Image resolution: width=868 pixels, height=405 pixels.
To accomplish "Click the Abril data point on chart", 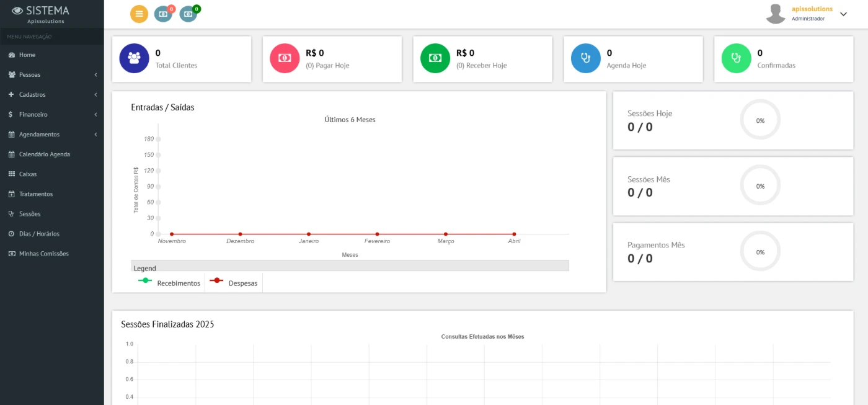I will tap(514, 234).
